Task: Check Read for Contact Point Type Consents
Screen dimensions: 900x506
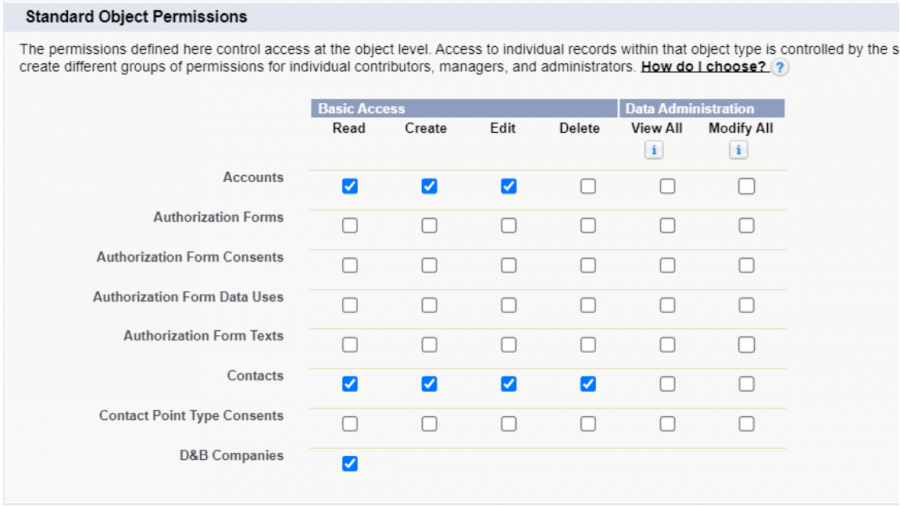Action: pos(350,424)
